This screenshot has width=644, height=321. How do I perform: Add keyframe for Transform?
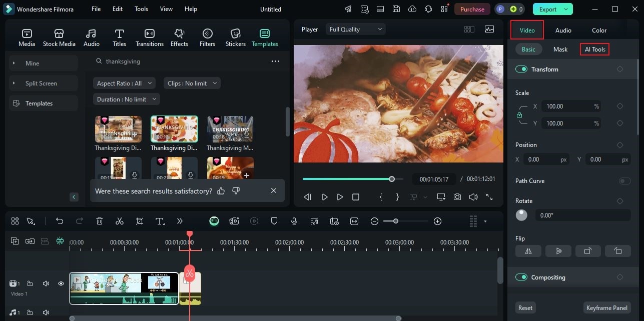[x=620, y=69]
